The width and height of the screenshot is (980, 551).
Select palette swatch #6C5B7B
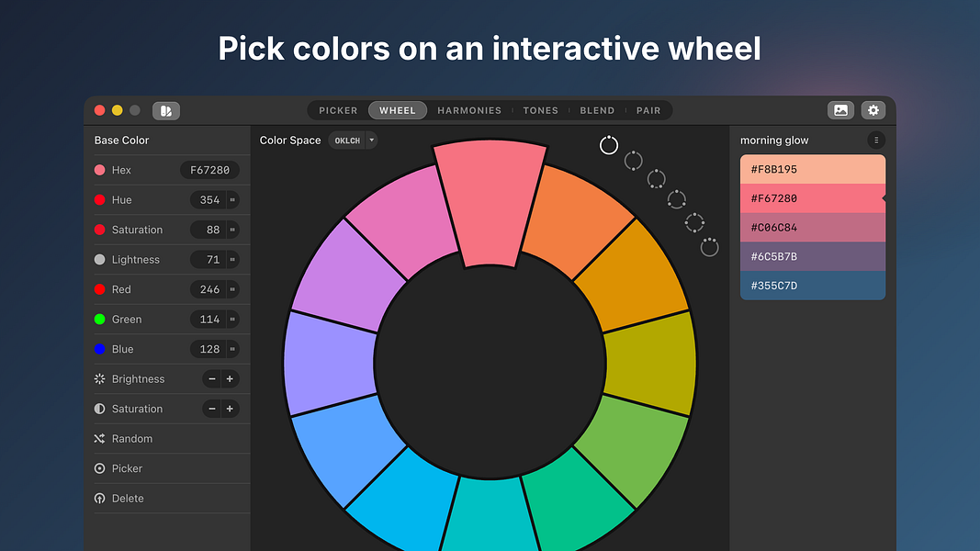click(x=813, y=256)
